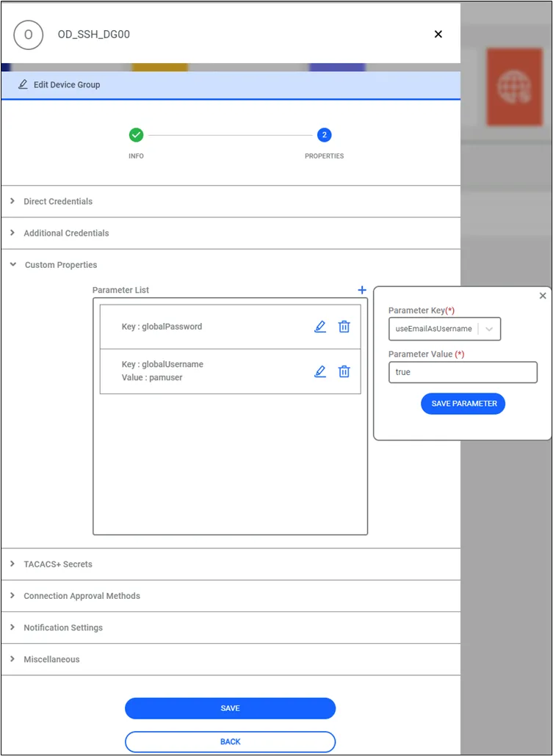
Task: Click the useEmailAsUsername selected key text
Action: pyautogui.click(x=433, y=329)
